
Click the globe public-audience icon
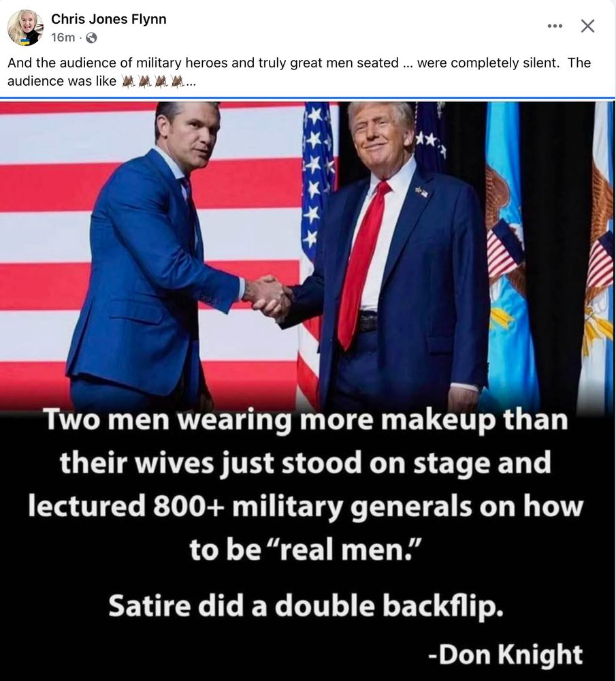[x=91, y=38]
